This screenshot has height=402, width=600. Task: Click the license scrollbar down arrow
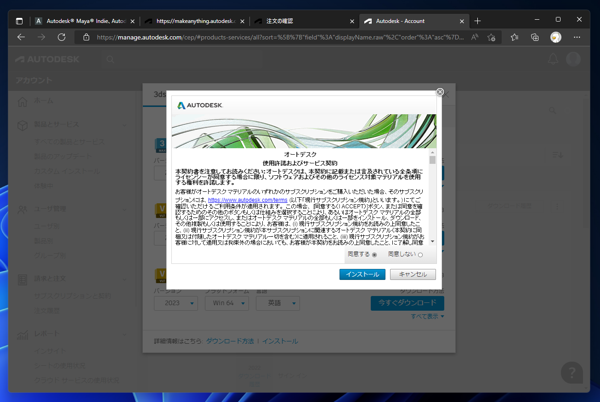[432, 241]
